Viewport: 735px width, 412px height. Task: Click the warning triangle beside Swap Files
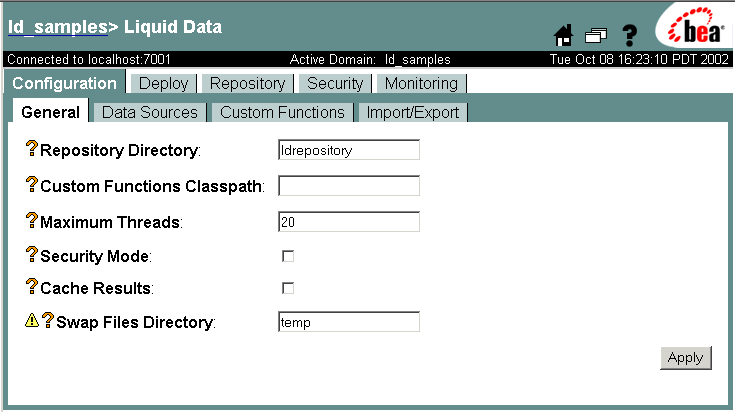click(x=32, y=321)
